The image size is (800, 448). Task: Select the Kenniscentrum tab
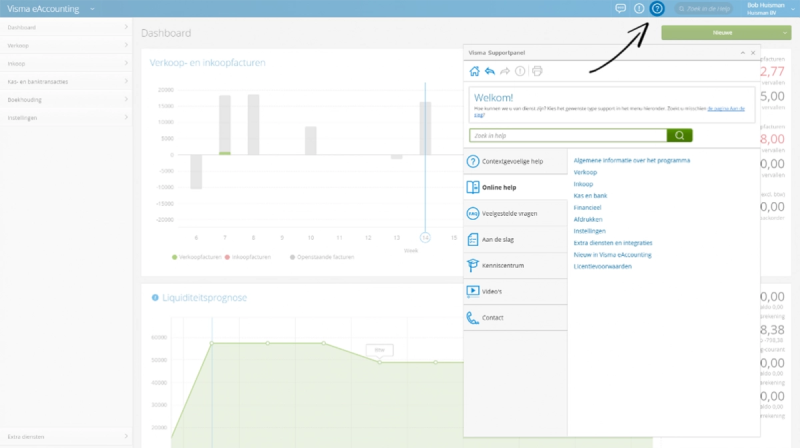tap(515, 265)
